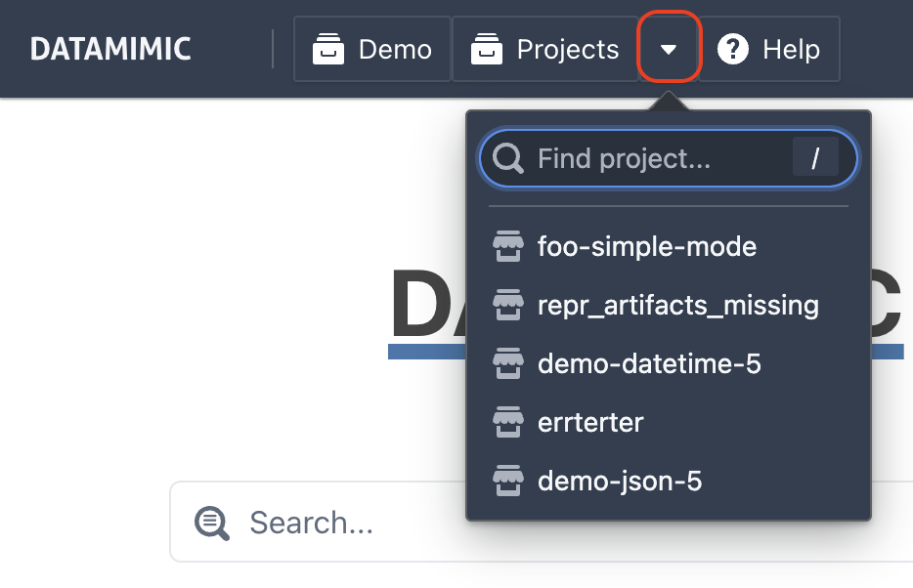Select the demo-json-5 project

pyautogui.click(x=669, y=481)
